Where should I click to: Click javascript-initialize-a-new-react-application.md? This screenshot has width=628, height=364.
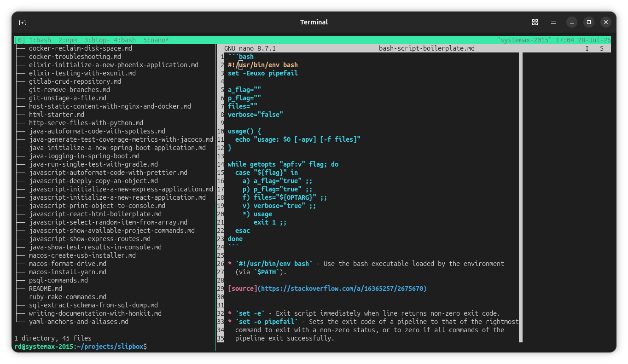click(x=117, y=197)
